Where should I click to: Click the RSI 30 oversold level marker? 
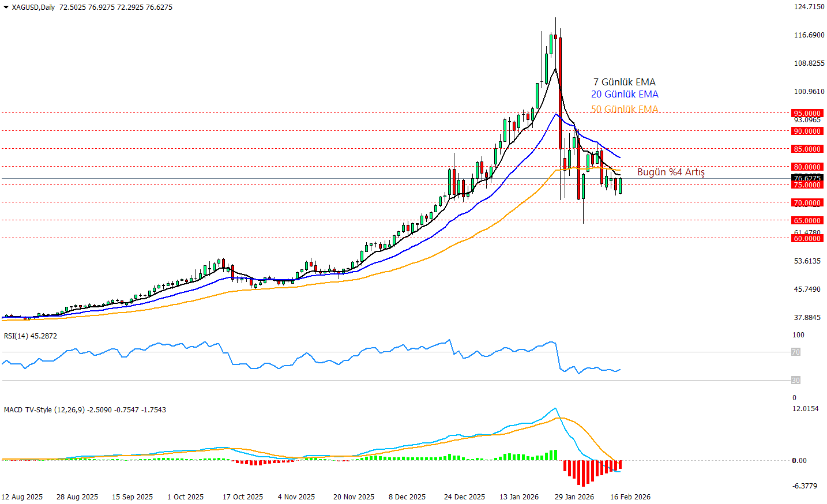(795, 380)
